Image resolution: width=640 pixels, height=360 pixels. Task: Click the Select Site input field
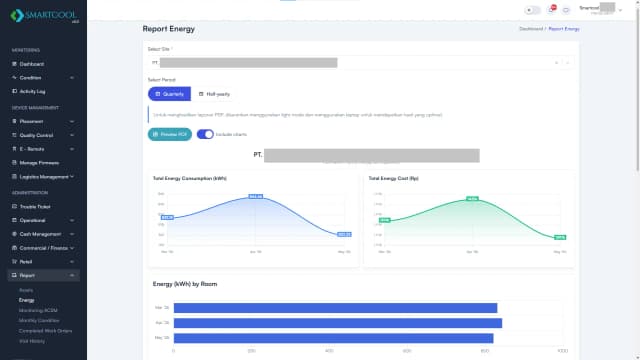(361, 63)
